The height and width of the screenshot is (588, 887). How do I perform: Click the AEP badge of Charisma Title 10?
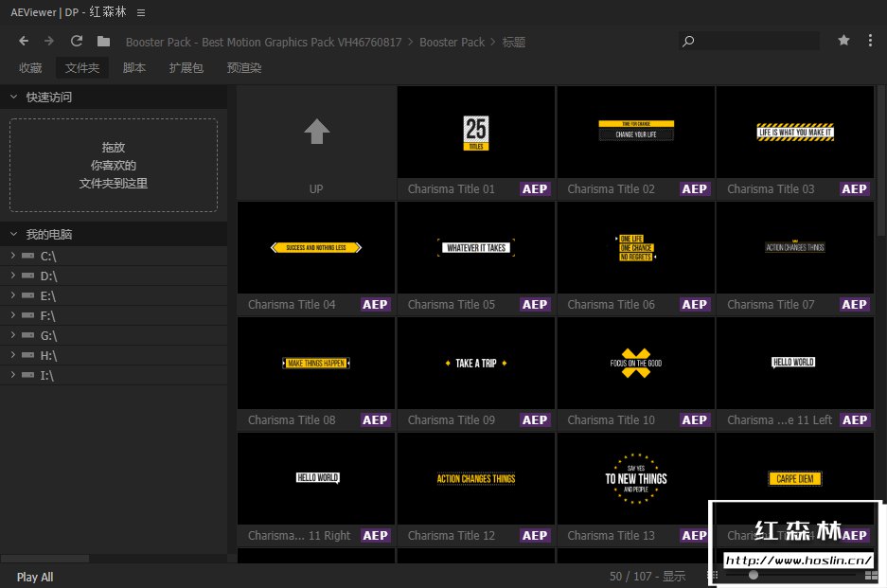click(694, 419)
